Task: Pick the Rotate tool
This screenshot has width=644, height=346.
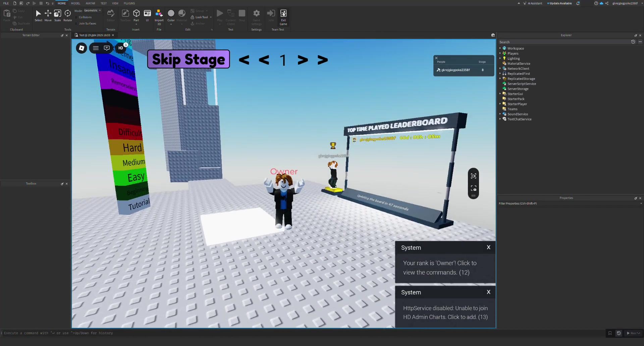Action: pos(68,15)
